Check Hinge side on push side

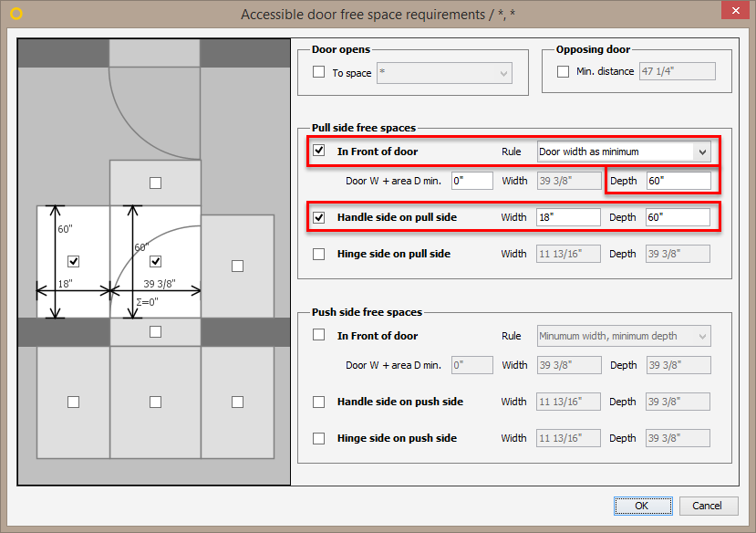[319, 438]
